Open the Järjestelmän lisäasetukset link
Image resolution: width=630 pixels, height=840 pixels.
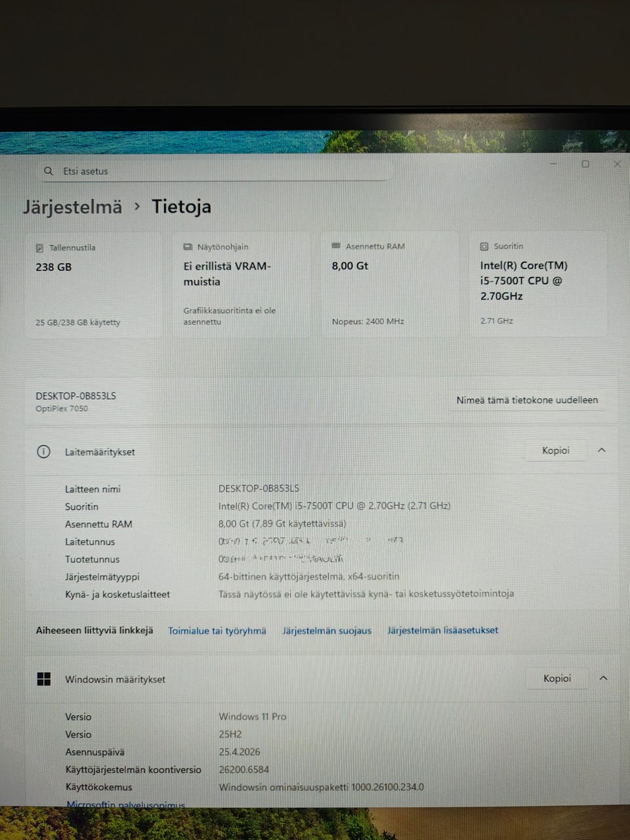443,630
